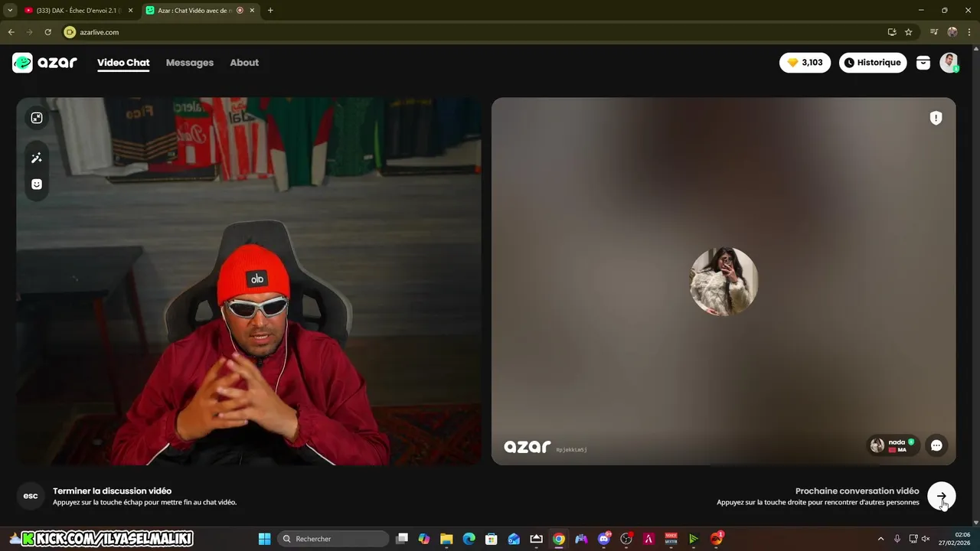Close the Azar Chat Vidéo tab
Image resolution: width=980 pixels, height=551 pixels.
click(252, 11)
